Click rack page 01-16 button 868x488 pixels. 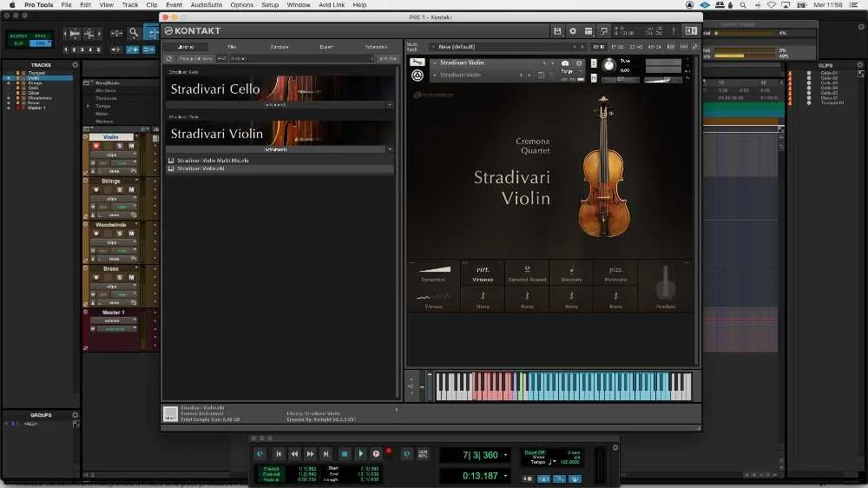[599, 47]
